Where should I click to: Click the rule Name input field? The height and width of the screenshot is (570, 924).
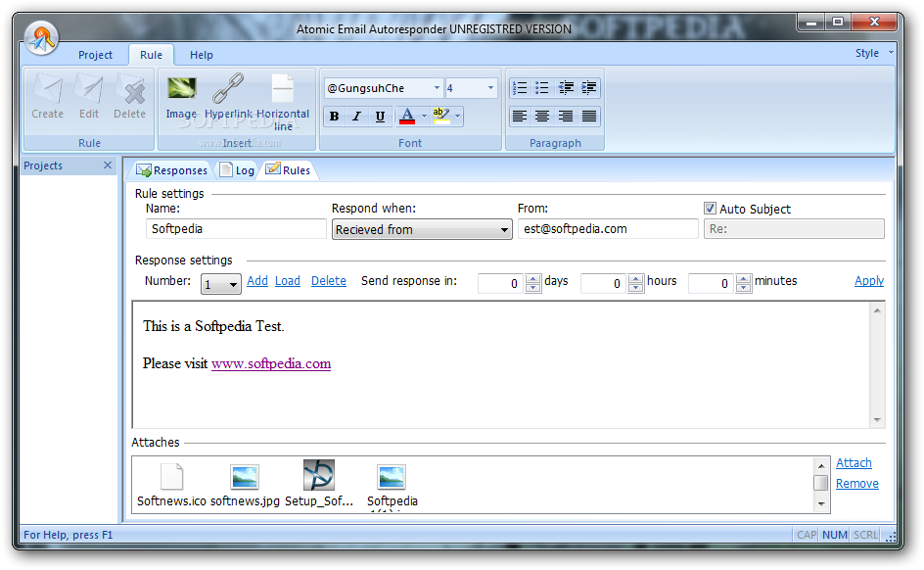(x=236, y=229)
